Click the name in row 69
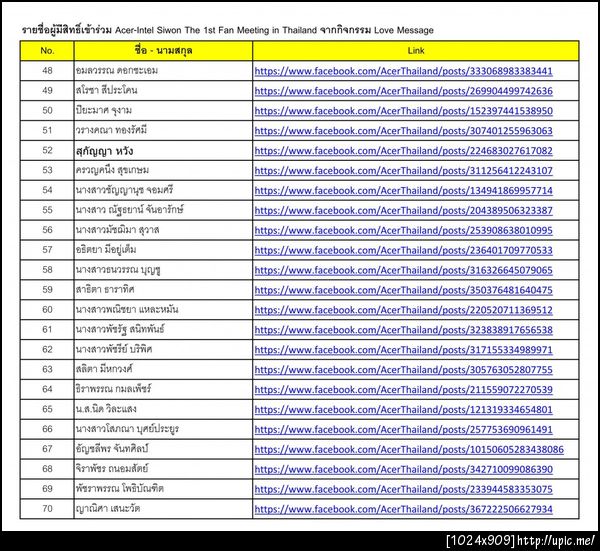The image size is (600, 551). (x=120, y=488)
